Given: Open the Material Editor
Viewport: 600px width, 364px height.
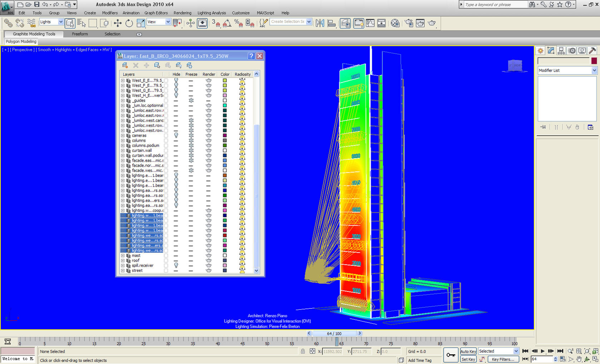Looking at the screenshot, I should [x=395, y=23].
